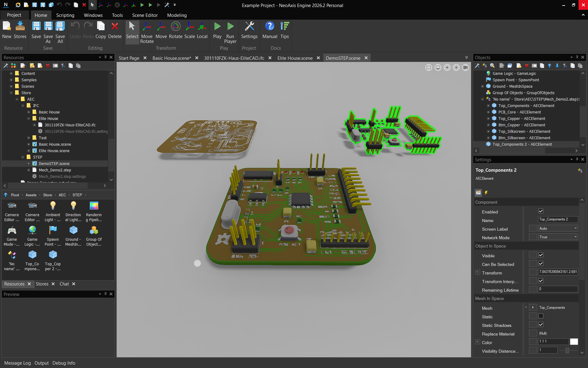The width and height of the screenshot is (588, 368).
Task: Click Run Player green arrow
Action: [x=230, y=32]
